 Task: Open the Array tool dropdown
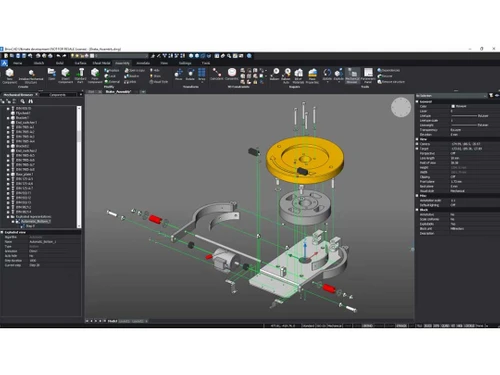pos(202,82)
